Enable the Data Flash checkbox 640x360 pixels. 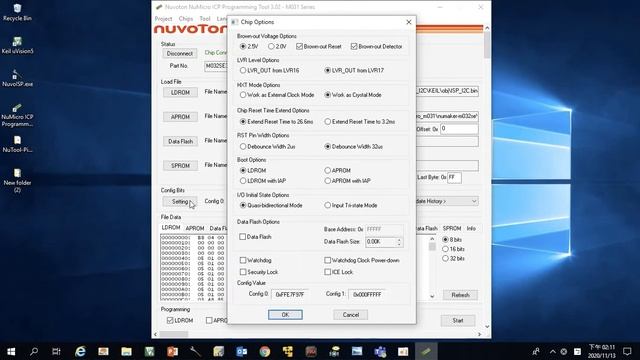[x=256, y=237]
